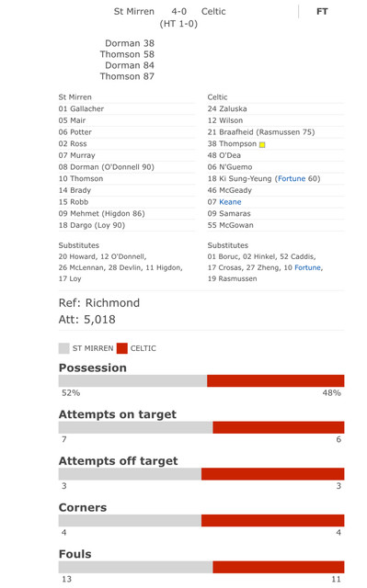Click the Fortune link in Celtic substitutes
367x588 pixels.
click(x=308, y=267)
